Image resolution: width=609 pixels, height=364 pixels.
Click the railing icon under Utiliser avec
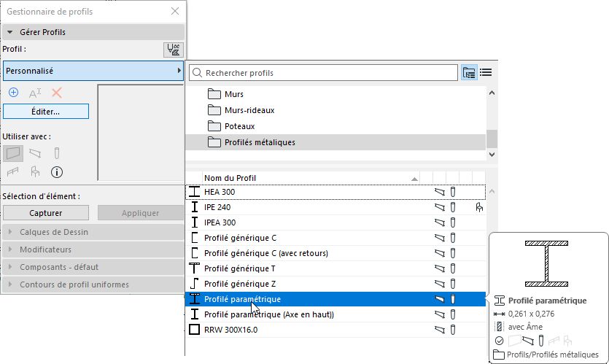(13, 172)
